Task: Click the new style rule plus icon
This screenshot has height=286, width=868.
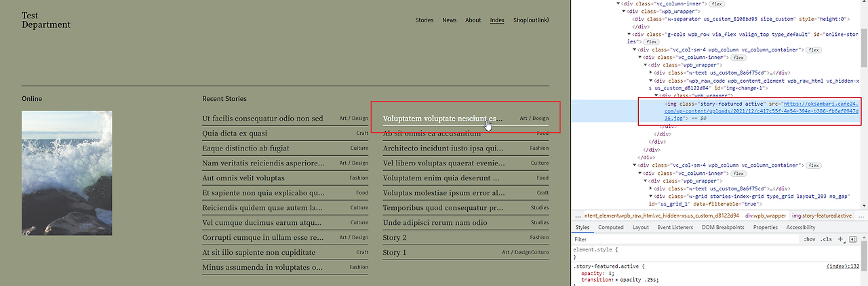Action: [x=840, y=239]
